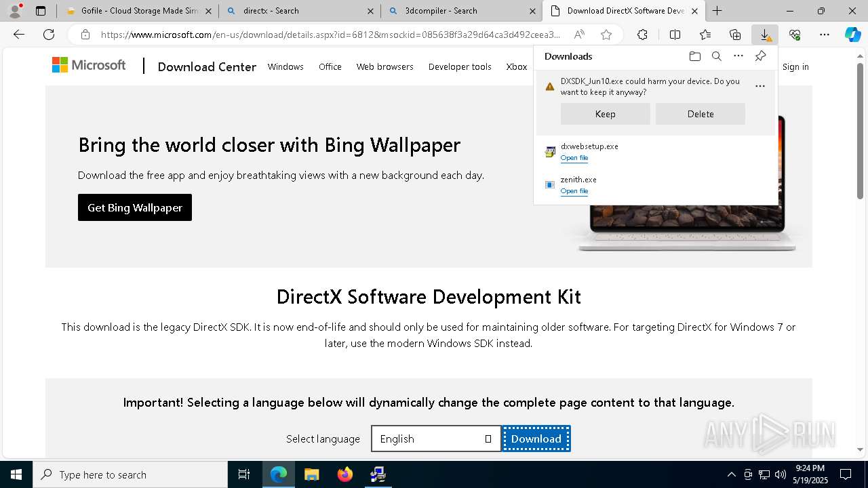
Task: Open a new tab with plus icon
Action: 717,11
